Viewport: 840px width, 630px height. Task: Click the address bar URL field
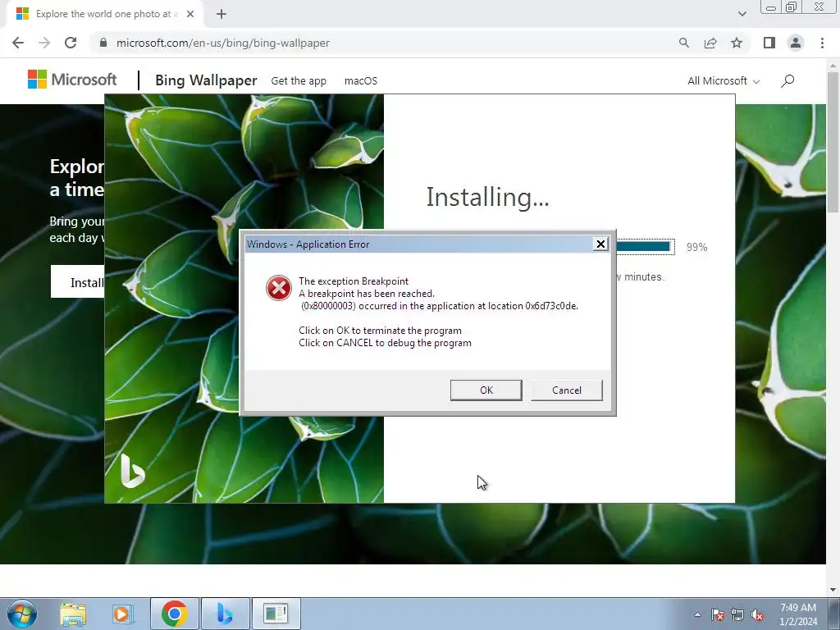coord(386,43)
